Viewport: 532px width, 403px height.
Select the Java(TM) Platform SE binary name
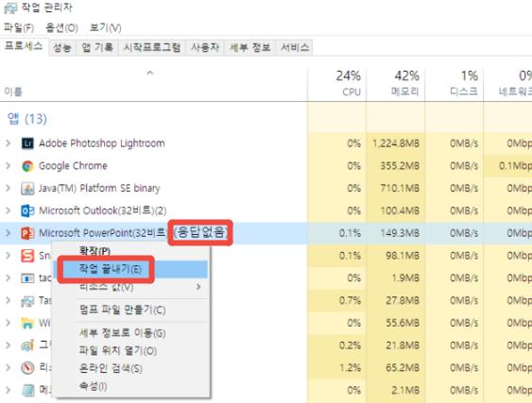[99, 188]
